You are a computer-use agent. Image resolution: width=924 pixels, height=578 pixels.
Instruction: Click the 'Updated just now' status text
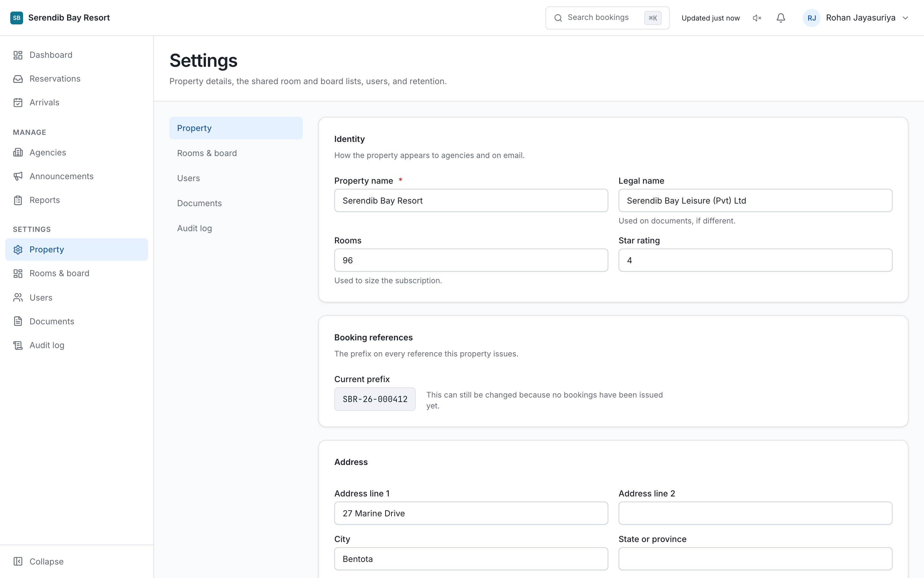(711, 18)
